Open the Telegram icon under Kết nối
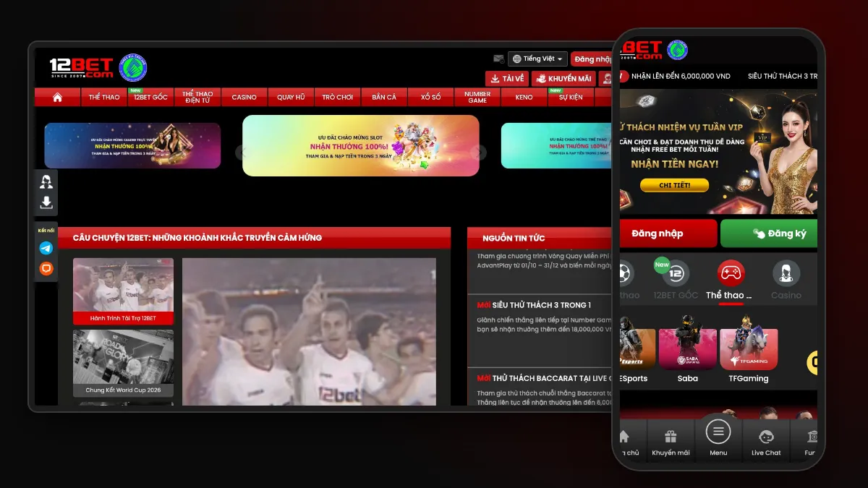Image resolution: width=868 pixels, height=488 pixels. [x=46, y=248]
